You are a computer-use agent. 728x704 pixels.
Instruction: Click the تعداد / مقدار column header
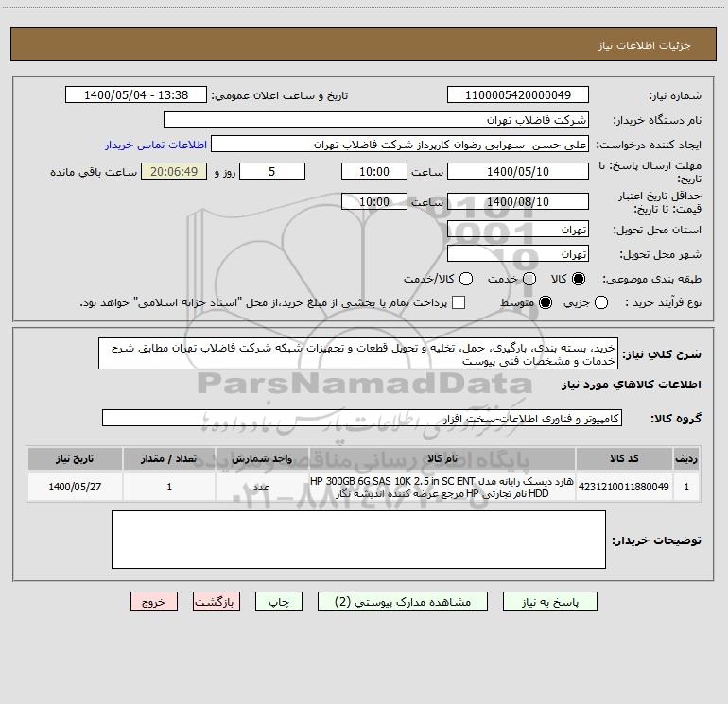(x=169, y=459)
